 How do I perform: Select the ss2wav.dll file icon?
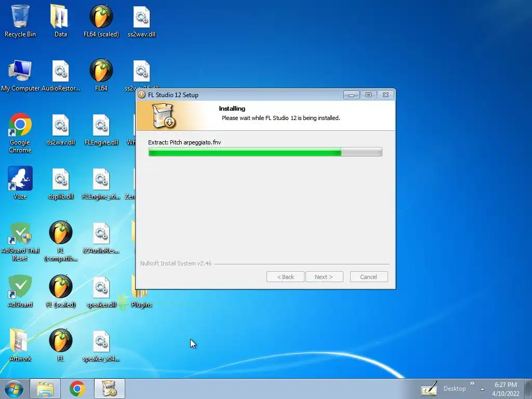click(141, 20)
